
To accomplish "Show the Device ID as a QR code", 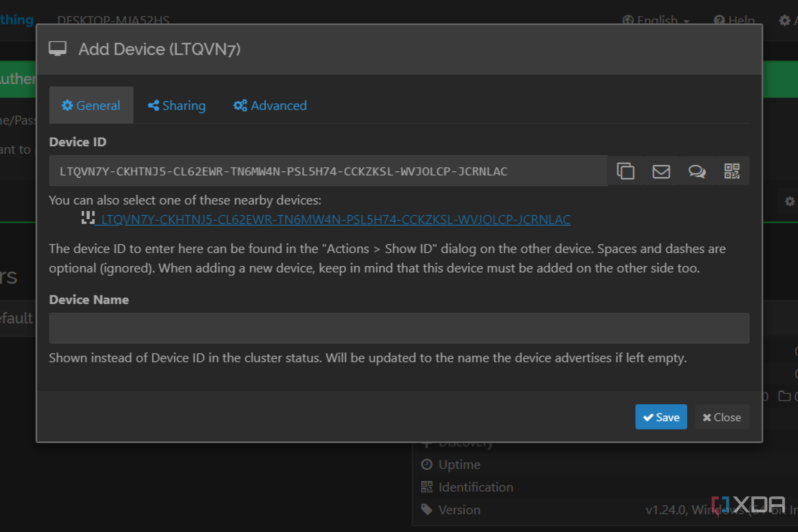I will (732, 171).
